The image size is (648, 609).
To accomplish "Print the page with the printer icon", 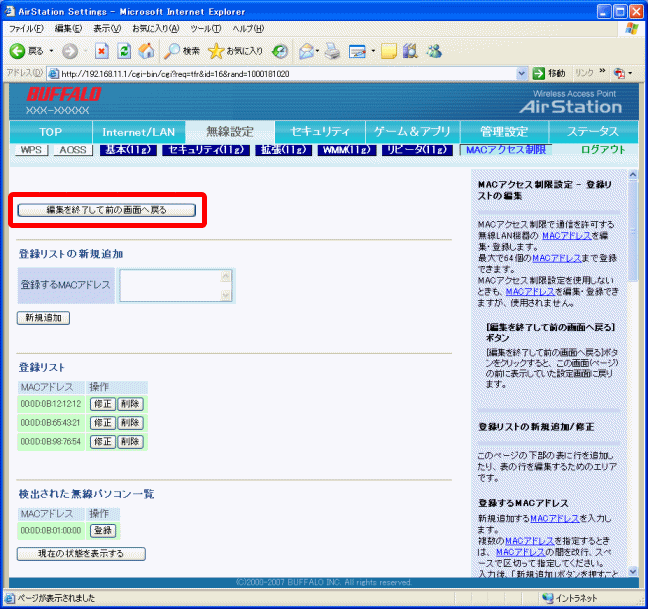I will point(332,51).
